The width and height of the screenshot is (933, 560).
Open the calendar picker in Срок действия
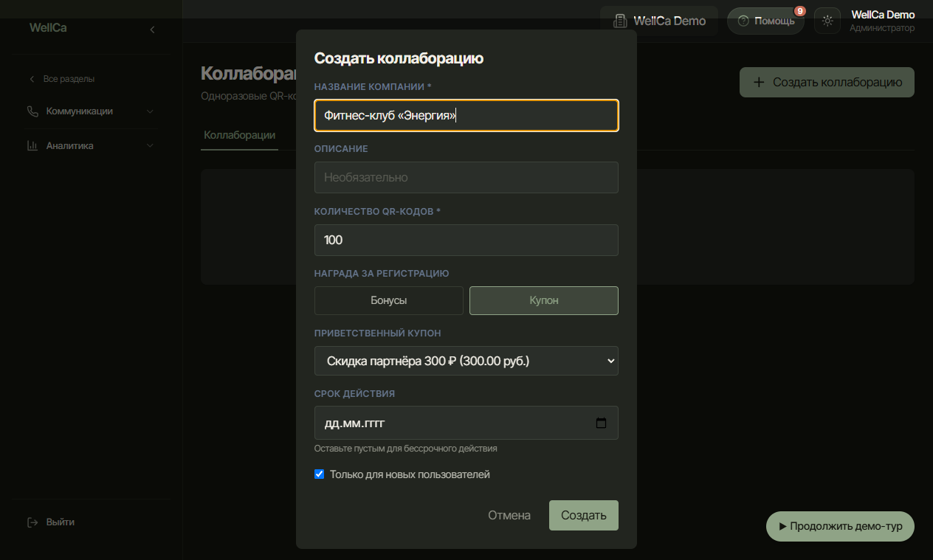click(x=601, y=424)
